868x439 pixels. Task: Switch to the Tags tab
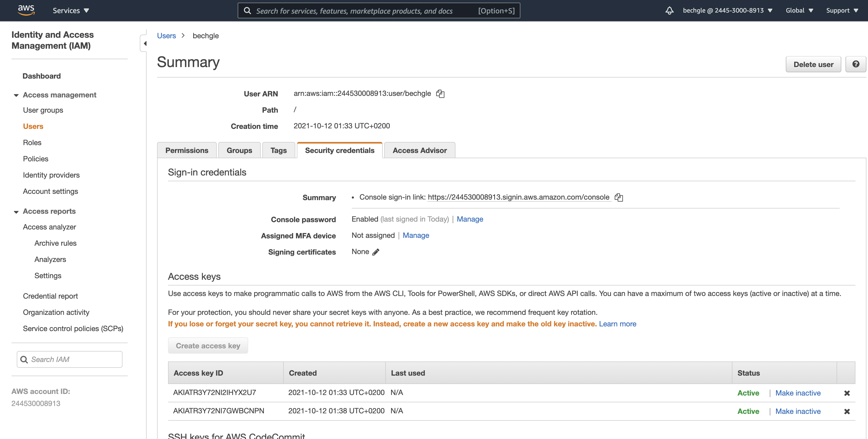click(278, 150)
